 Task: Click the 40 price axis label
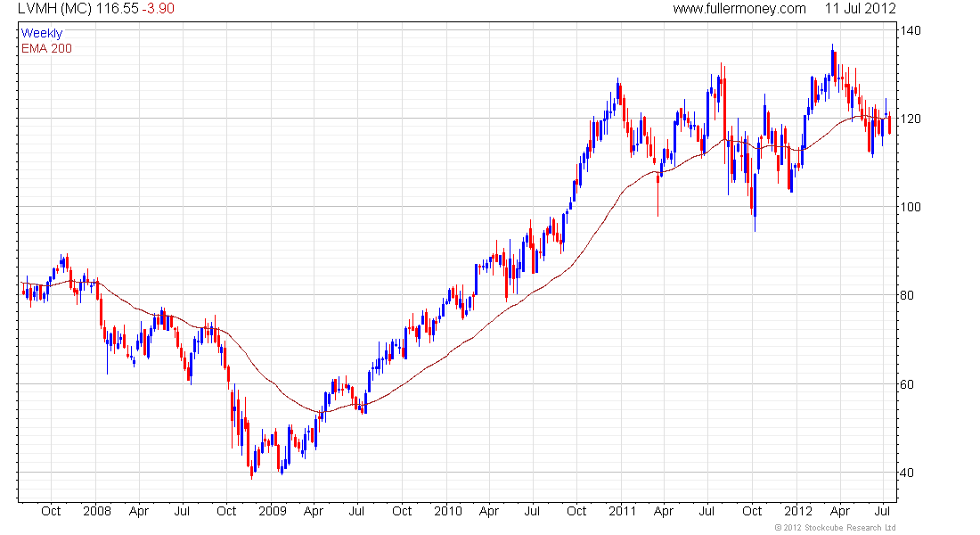click(906, 473)
